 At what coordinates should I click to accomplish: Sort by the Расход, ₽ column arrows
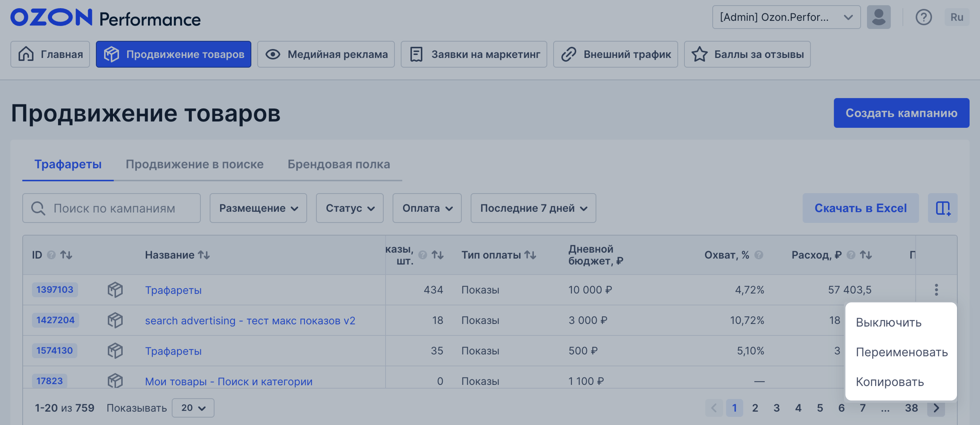coord(866,255)
